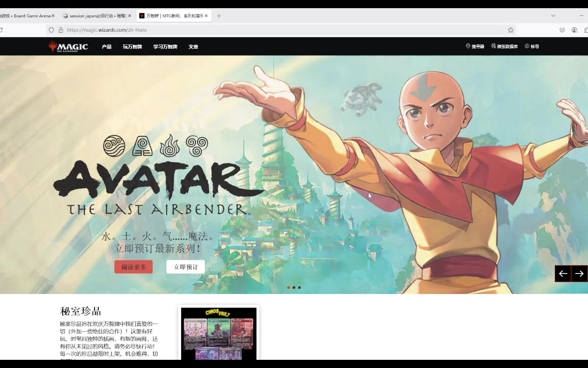
Task: Open the 牌张数据库 card database link
Action: [504, 46]
